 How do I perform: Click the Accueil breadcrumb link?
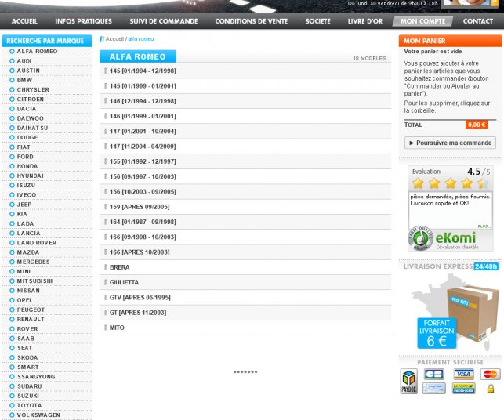tap(114, 39)
